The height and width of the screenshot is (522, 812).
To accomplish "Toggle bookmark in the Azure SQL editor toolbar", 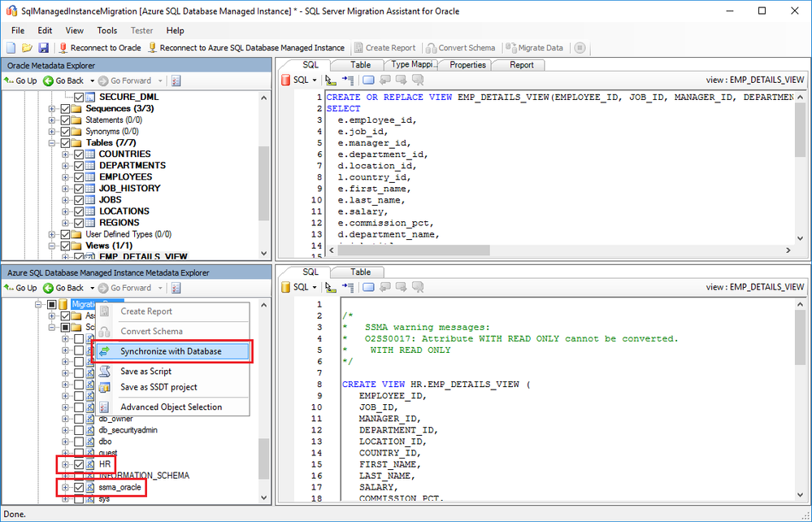I will [x=368, y=287].
